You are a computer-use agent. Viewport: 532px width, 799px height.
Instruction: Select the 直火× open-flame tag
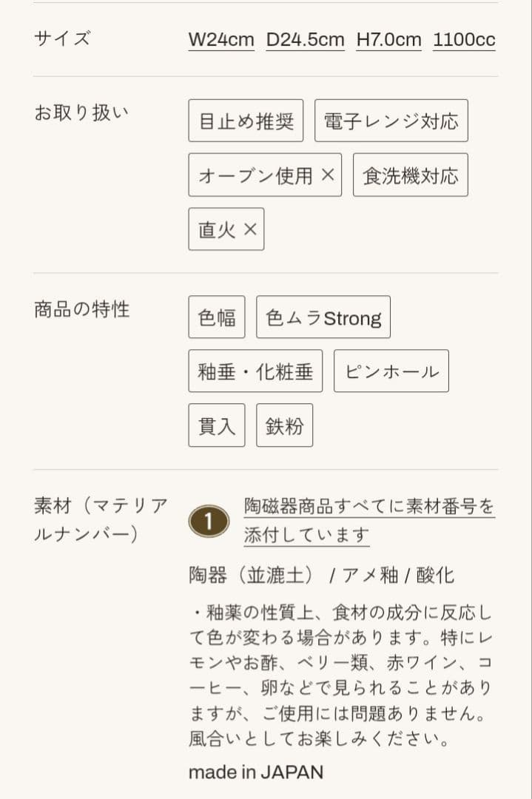[x=226, y=229]
